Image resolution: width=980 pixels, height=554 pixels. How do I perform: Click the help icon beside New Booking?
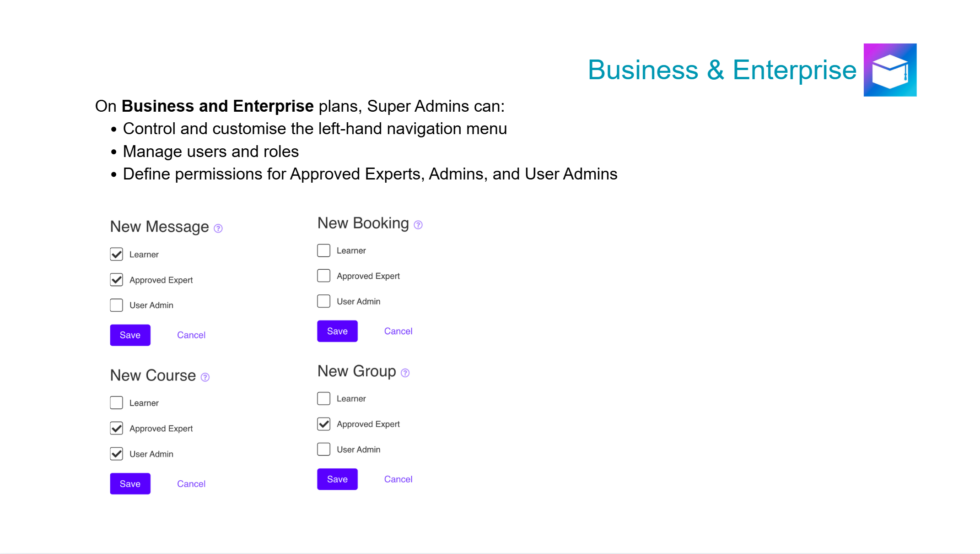(418, 225)
